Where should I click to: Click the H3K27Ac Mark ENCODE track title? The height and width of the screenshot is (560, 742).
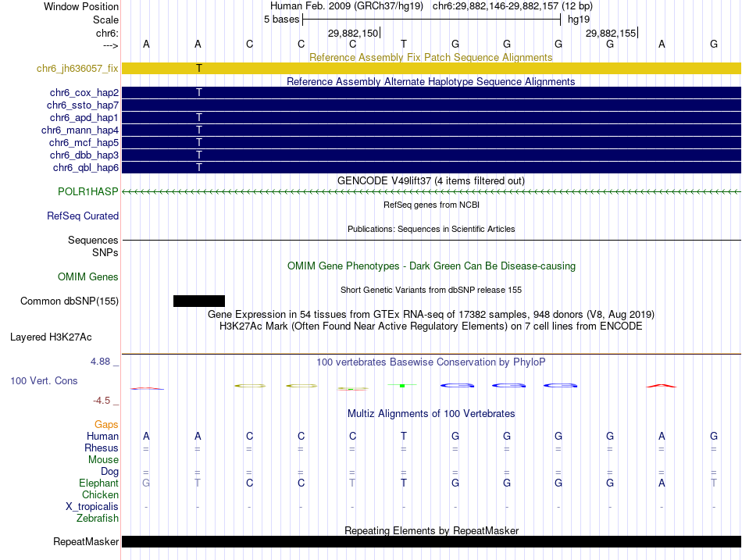tap(431, 326)
